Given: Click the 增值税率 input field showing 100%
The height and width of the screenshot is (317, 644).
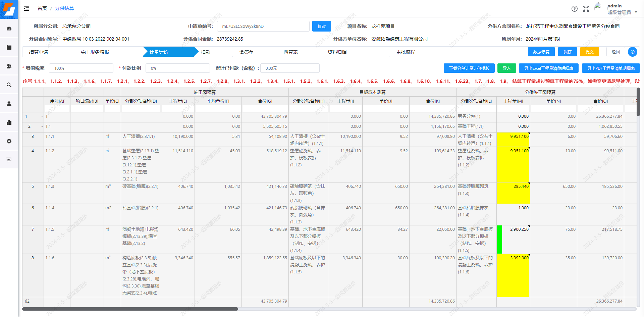Looking at the screenshot, I should (81, 68).
